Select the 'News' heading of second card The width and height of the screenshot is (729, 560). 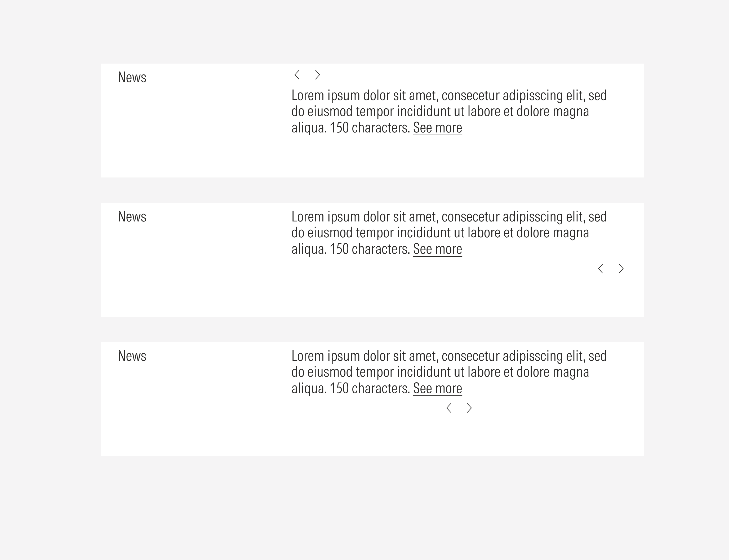tap(132, 217)
